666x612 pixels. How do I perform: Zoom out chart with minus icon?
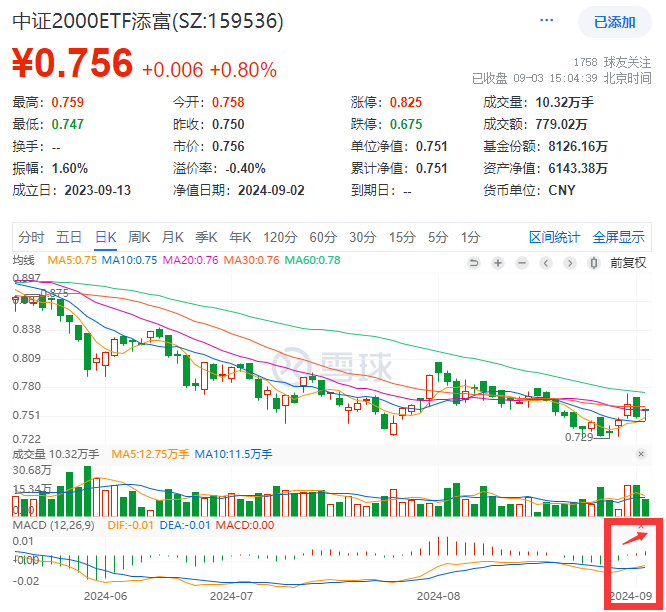point(522,263)
